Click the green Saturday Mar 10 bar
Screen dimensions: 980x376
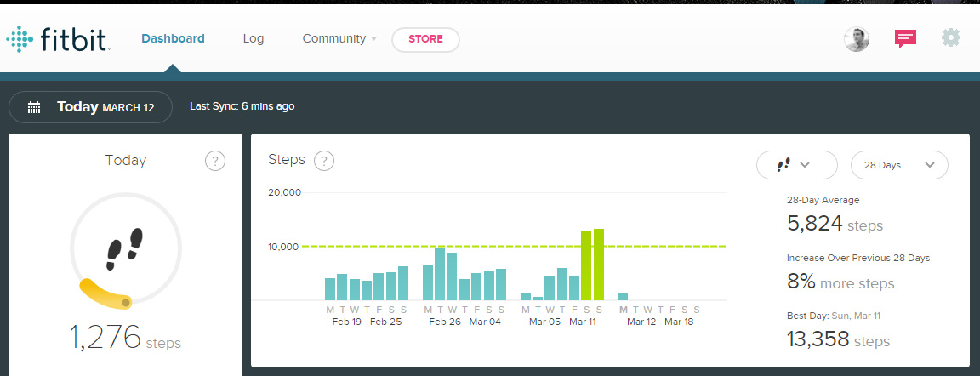586,265
